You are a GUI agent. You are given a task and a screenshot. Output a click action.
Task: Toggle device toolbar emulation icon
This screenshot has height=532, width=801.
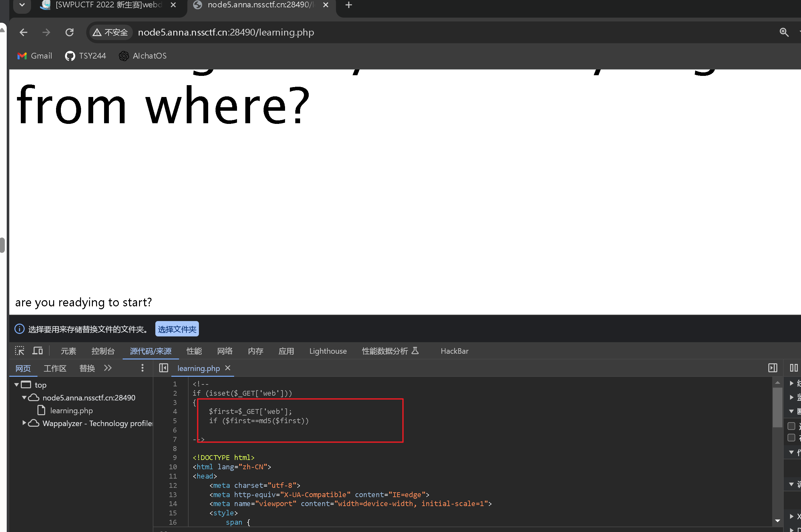[x=37, y=351]
